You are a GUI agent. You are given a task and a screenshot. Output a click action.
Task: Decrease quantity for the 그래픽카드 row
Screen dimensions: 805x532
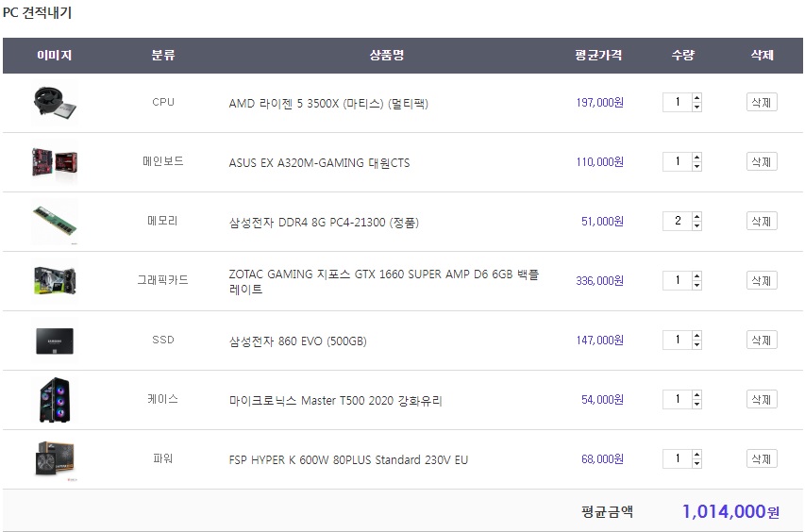696,285
